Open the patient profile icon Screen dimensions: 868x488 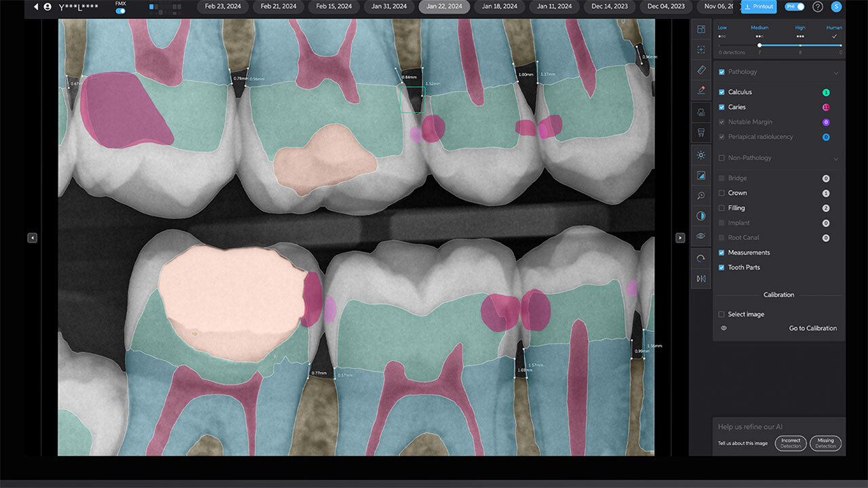[47, 7]
